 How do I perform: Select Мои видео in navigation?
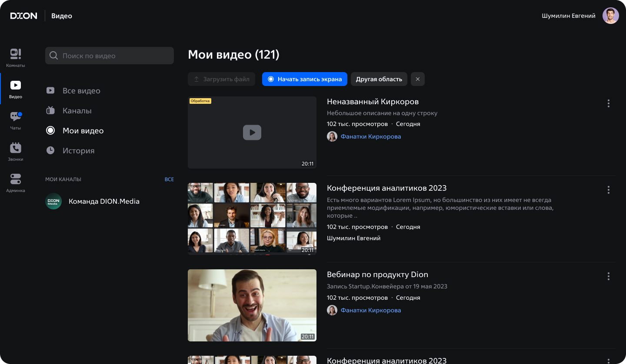83,131
